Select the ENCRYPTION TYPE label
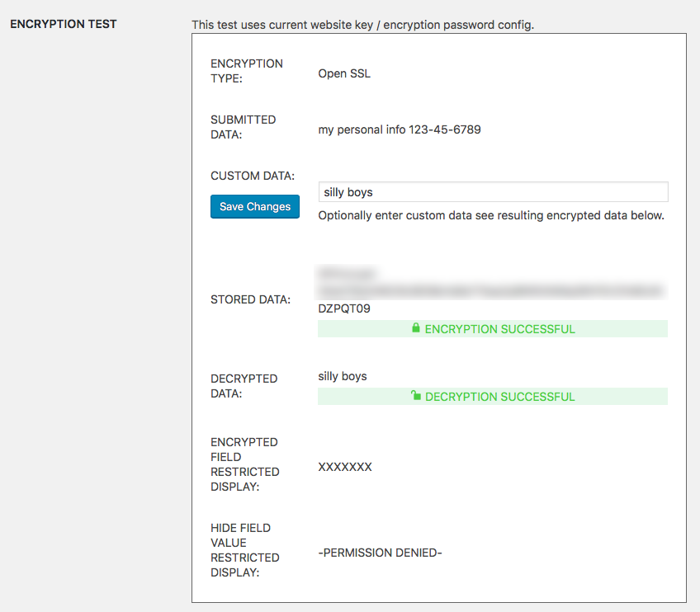The image size is (700, 612). click(247, 70)
